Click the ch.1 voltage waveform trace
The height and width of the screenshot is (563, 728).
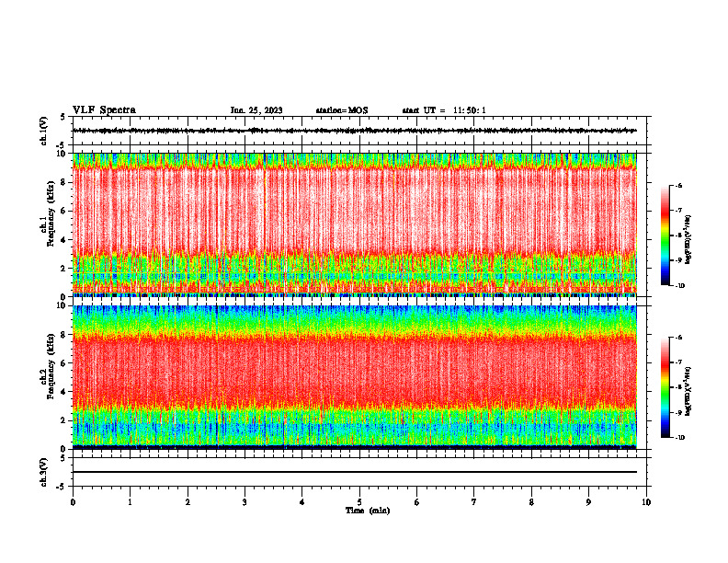[355, 131]
